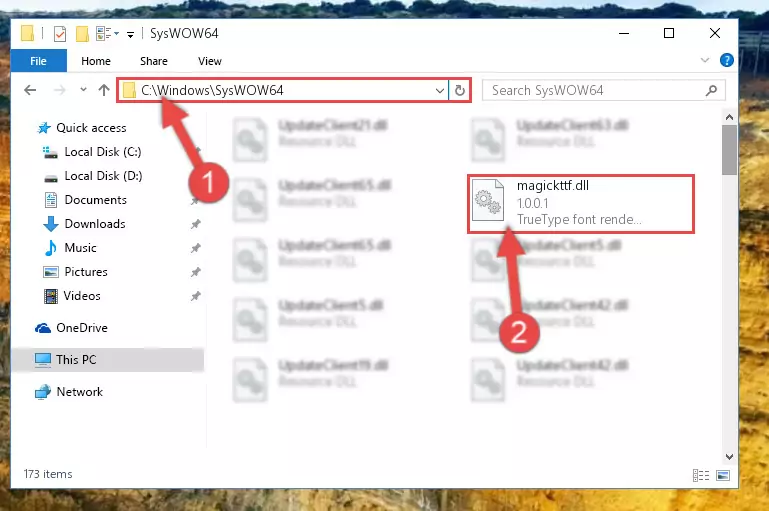Switch to Large icons view in status bar
This screenshot has width=769, height=511.
[x=723, y=475]
